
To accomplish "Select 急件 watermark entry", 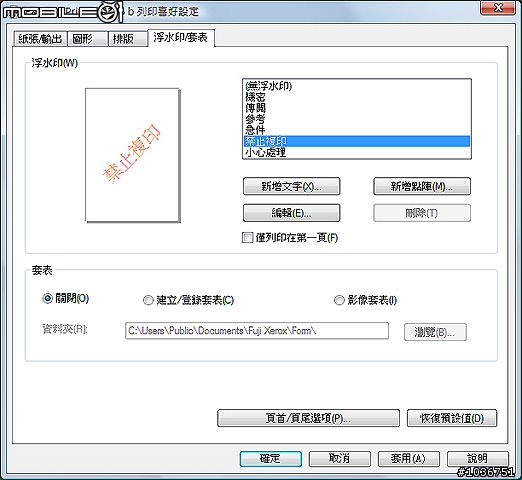I will [357, 130].
